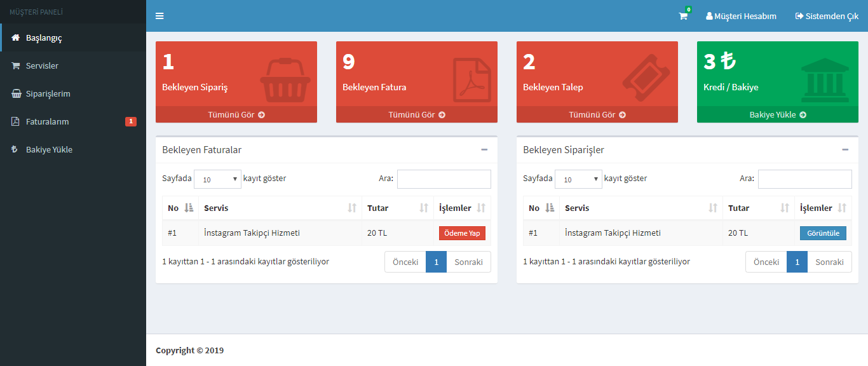Open page-size dropdown in Bekleyen Faturalar

click(x=217, y=179)
